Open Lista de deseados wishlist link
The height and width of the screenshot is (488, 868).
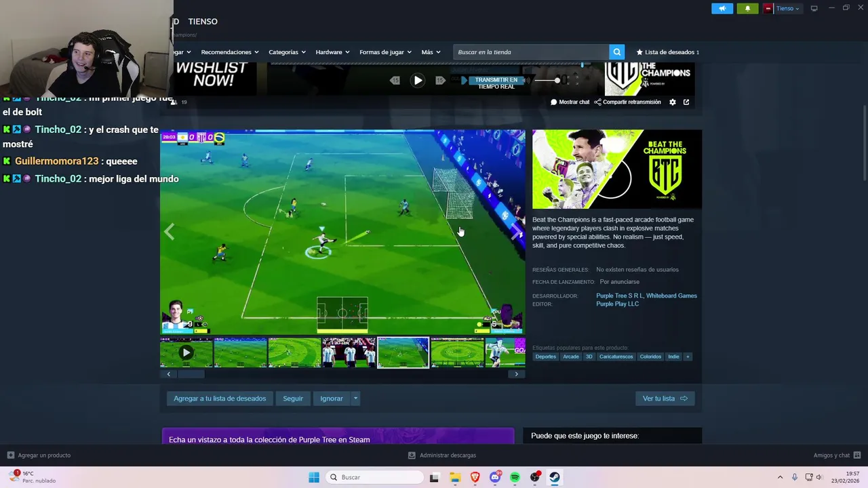coord(668,52)
